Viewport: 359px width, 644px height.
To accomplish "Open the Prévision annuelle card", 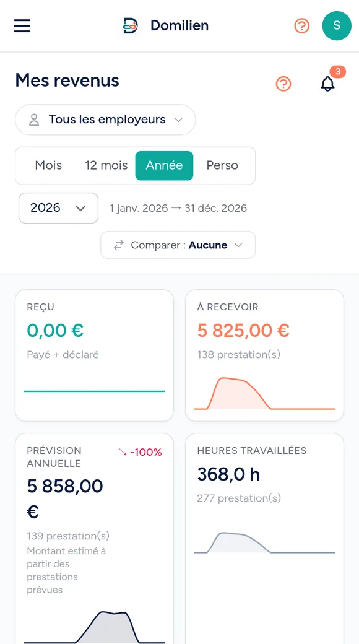I will pyautogui.click(x=94, y=539).
